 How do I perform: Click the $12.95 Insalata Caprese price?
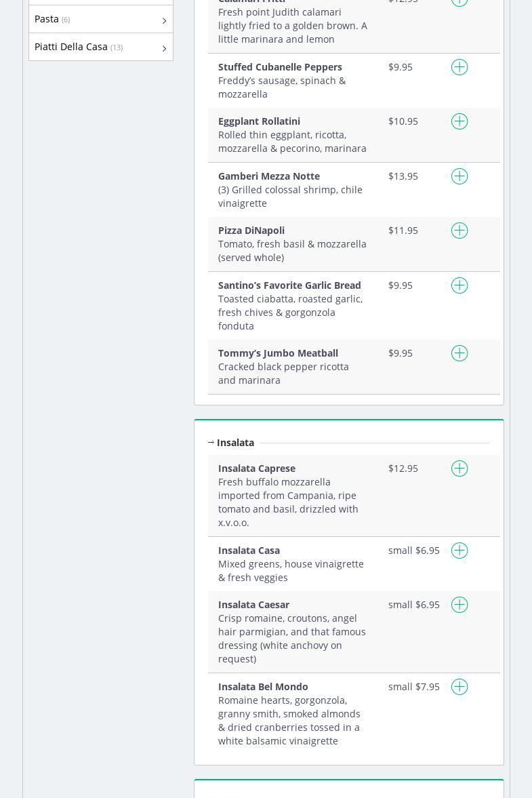403,468
